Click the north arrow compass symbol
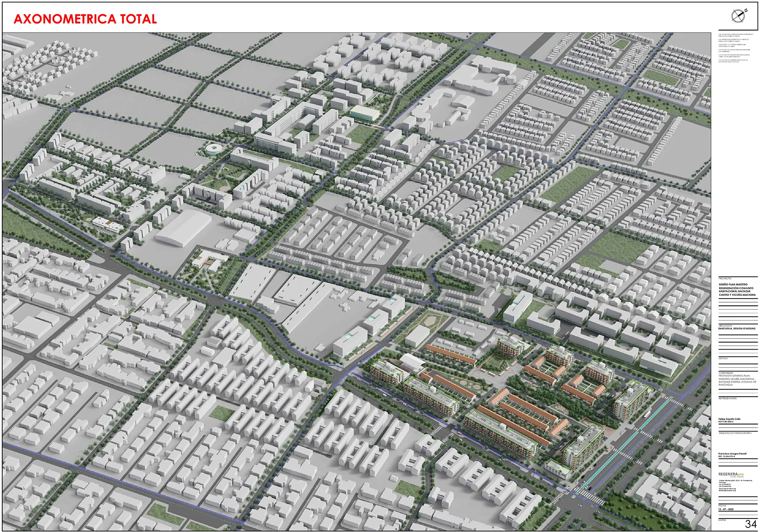 [738, 15]
